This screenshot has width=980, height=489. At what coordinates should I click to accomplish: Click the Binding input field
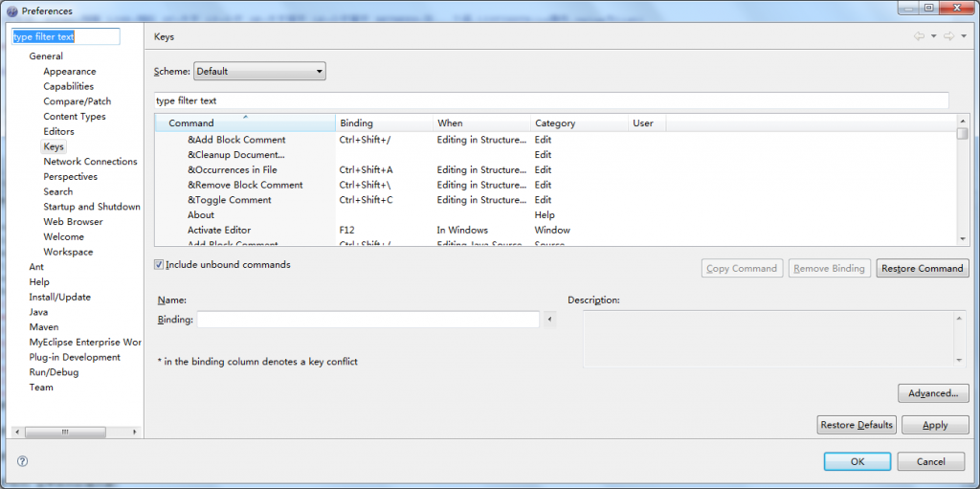368,320
